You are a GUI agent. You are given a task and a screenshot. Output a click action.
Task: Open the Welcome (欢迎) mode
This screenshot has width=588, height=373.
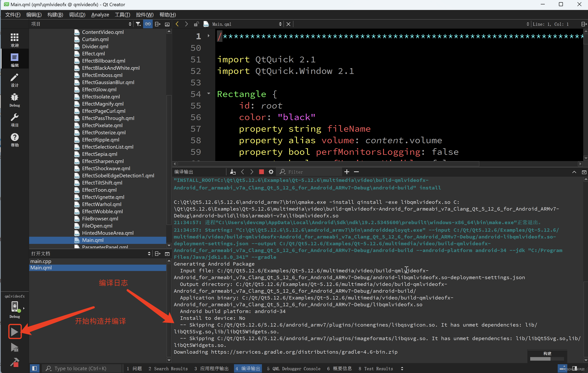point(14,40)
